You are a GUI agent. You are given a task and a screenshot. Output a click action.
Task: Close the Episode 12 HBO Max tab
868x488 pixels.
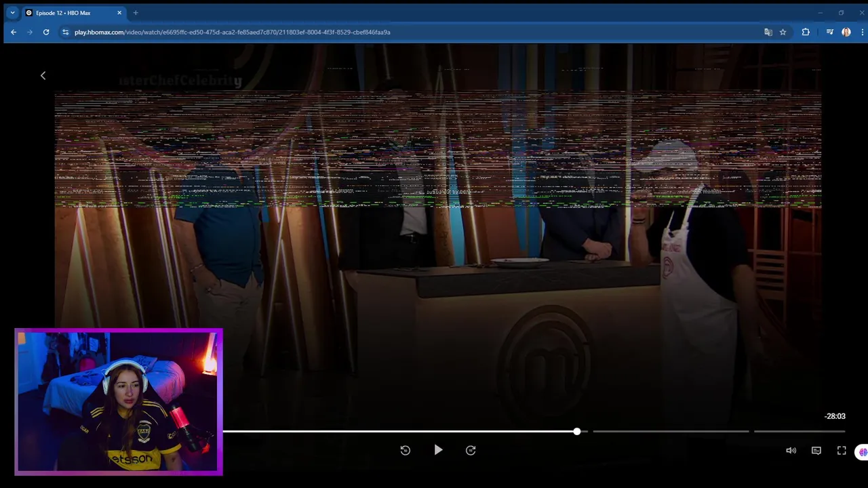coord(119,13)
